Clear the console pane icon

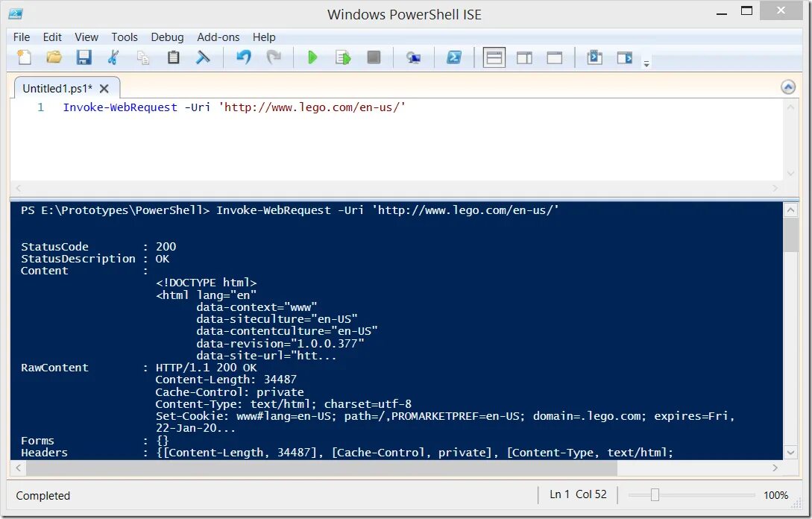pyautogui.click(x=203, y=57)
